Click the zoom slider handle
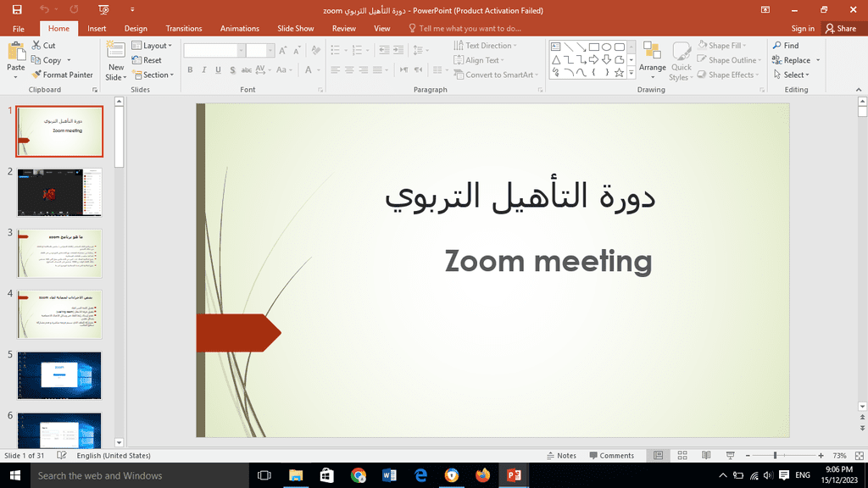This screenshot has width=868, height=488. click(775, 455)
